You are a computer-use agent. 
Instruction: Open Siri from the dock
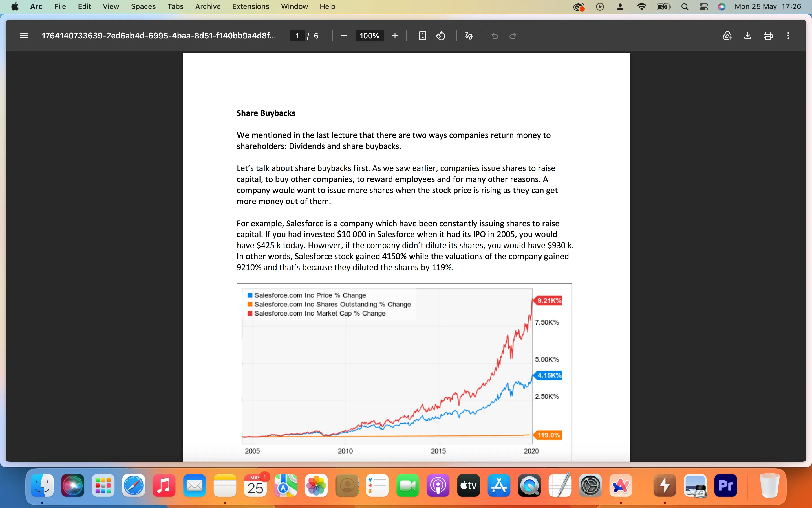[72, 485]
